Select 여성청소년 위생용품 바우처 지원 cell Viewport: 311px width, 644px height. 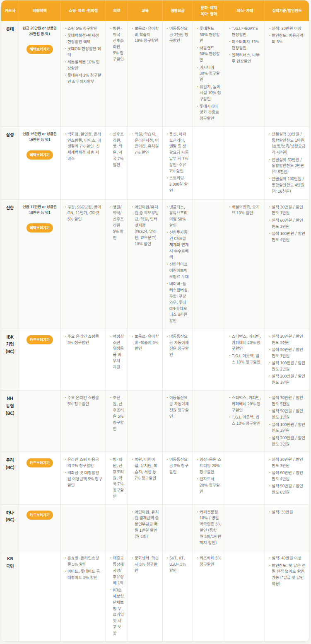[118, 352]
